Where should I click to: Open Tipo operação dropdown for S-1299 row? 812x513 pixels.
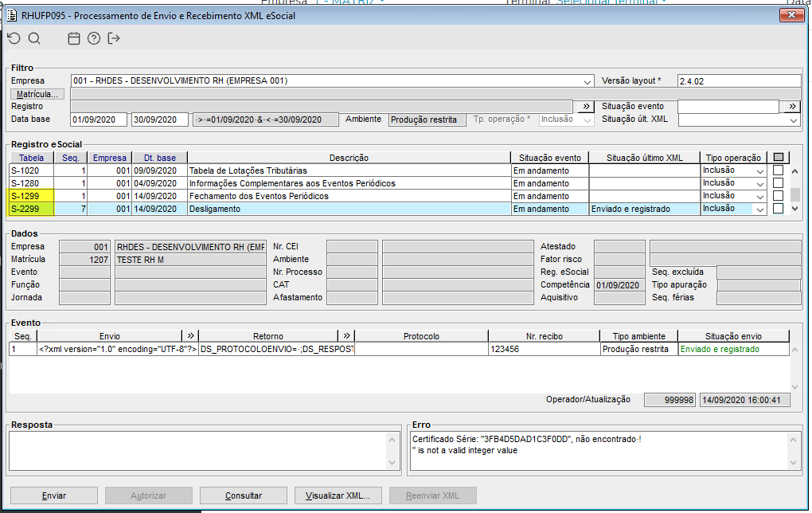[759, 197]
